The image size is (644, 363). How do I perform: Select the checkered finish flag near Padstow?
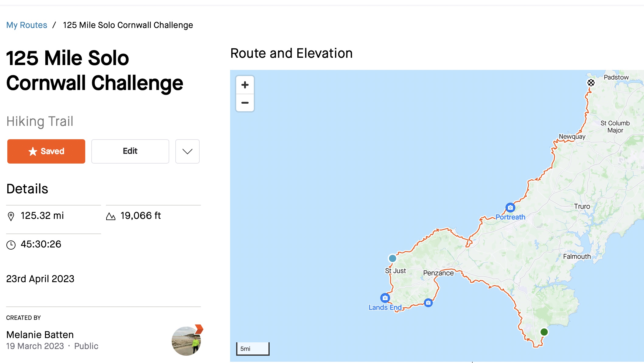(591, 83)
